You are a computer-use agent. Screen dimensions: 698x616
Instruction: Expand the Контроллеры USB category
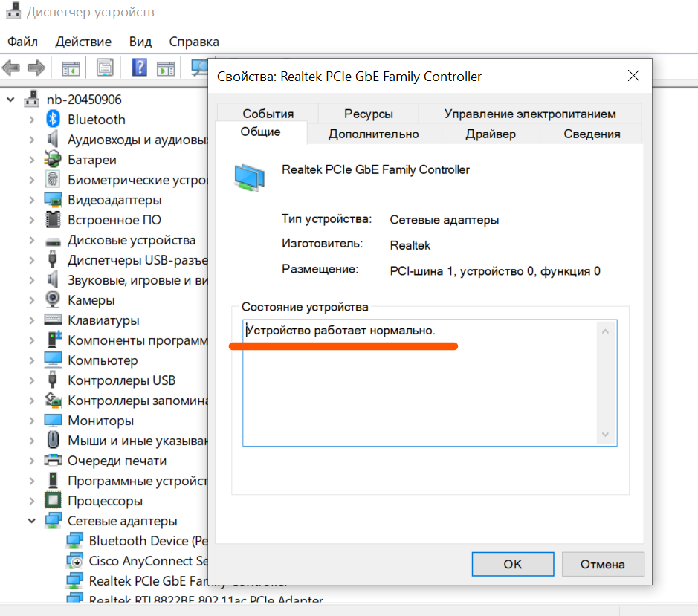32,380
